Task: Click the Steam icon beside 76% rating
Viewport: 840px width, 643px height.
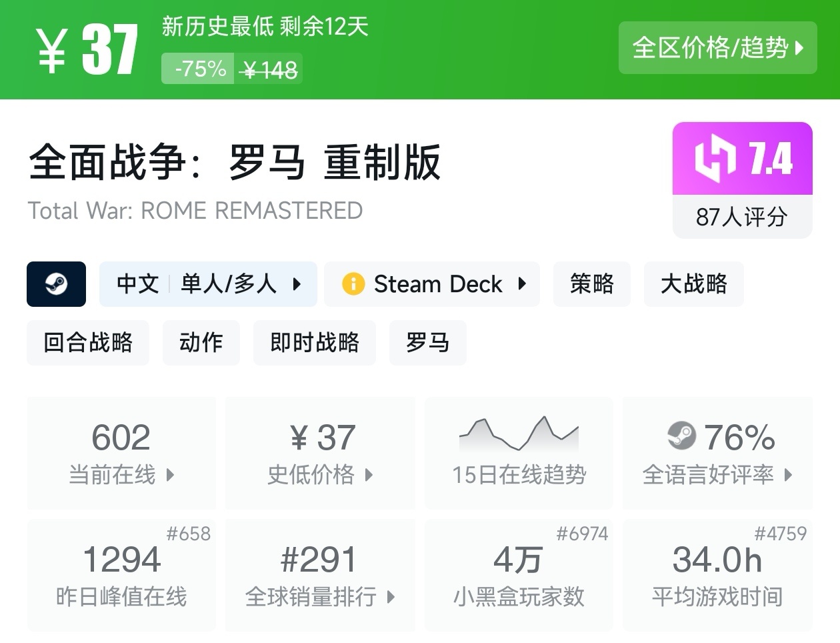Action: [x=681, y=436]
